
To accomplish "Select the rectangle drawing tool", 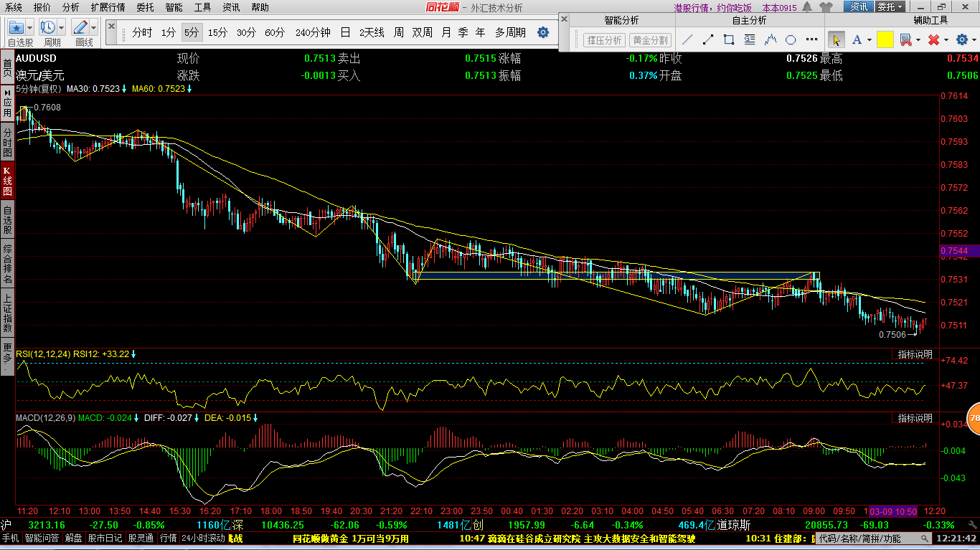I will pos(729,39).
